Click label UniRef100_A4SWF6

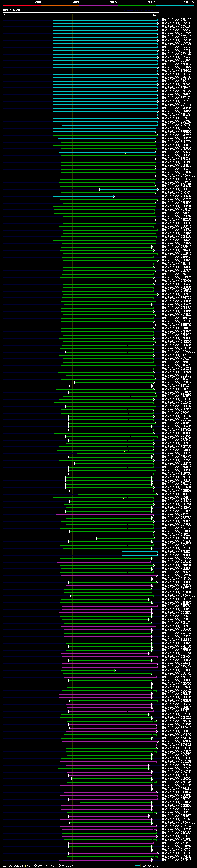[177, 396]
